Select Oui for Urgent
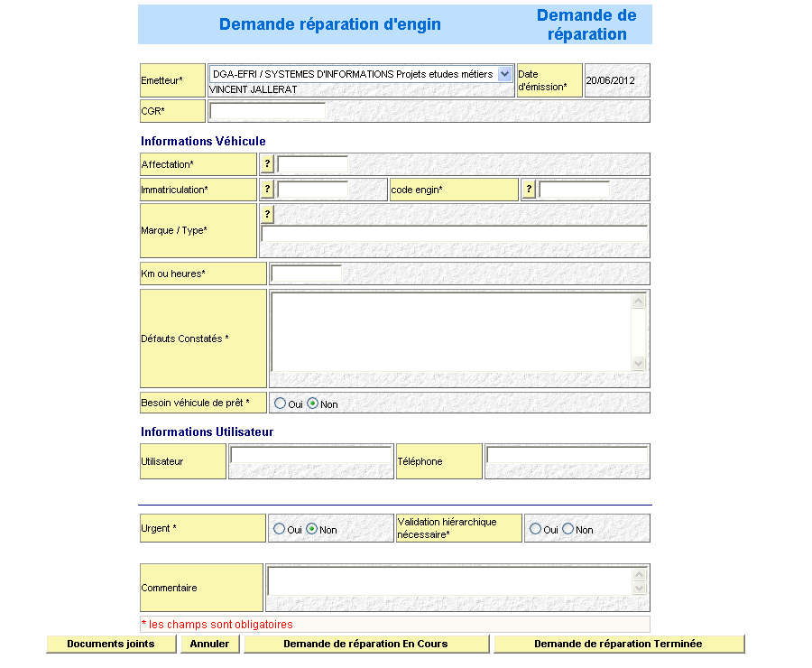This screenshot has height=668, width=812. pyautogui.click(x=279, y=529)
